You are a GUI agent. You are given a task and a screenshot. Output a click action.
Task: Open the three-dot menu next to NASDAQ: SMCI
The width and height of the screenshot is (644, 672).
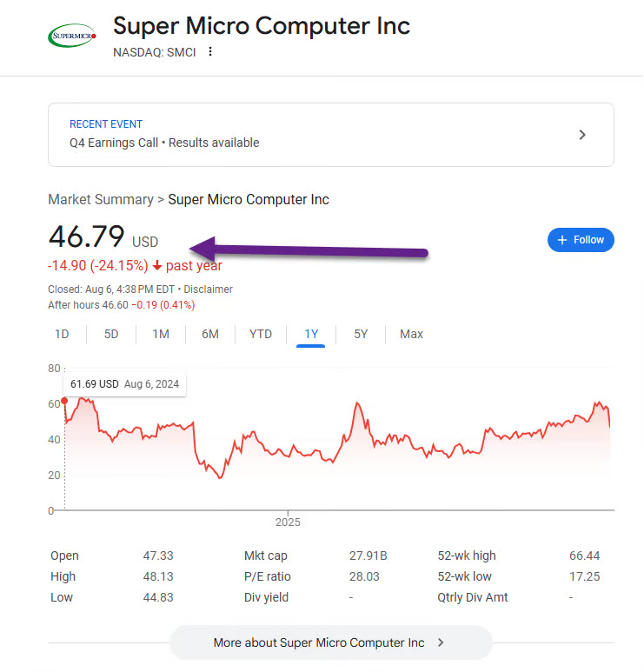(210, 52)
